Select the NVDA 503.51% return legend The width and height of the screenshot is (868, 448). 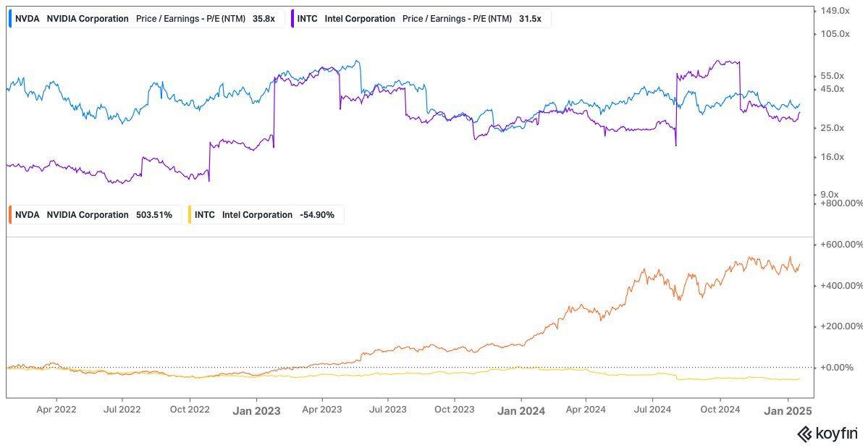click(93, 215)
